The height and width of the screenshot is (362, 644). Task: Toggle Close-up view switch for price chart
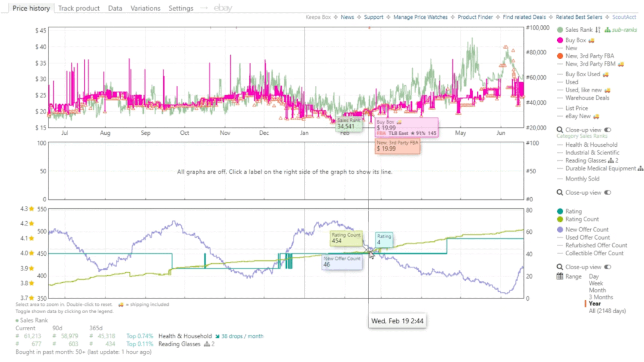[608, 130]
